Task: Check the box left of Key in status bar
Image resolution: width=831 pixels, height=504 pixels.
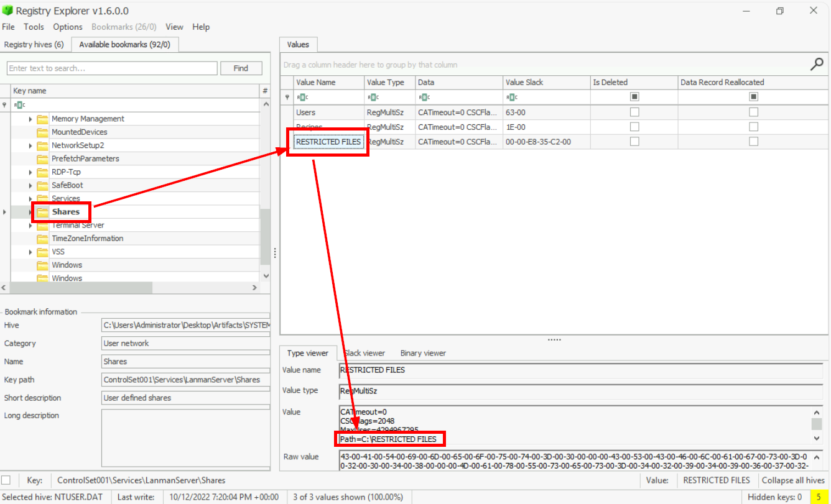Action: click(6, 480)
